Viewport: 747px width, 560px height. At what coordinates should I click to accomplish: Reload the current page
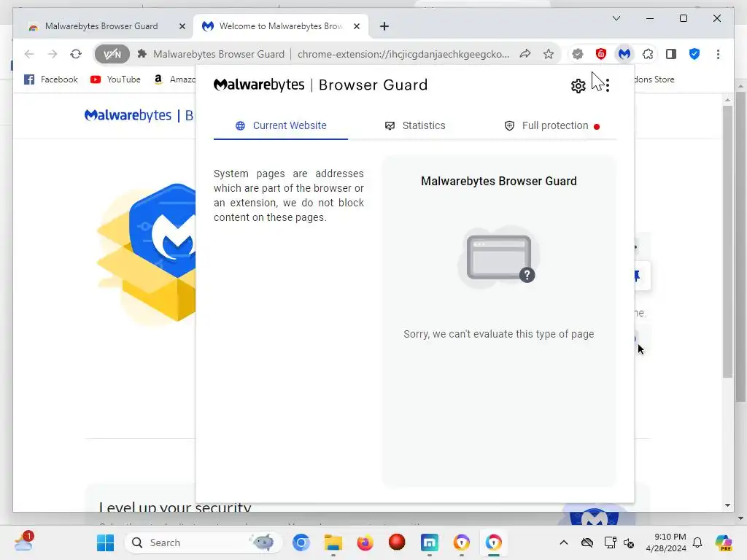pos(76,54)
